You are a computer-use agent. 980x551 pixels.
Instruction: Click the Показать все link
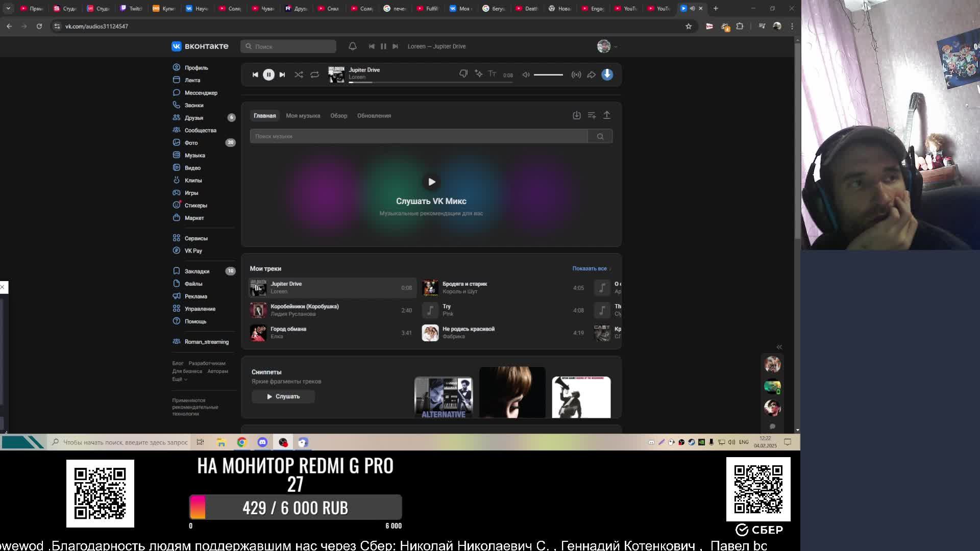590,268
